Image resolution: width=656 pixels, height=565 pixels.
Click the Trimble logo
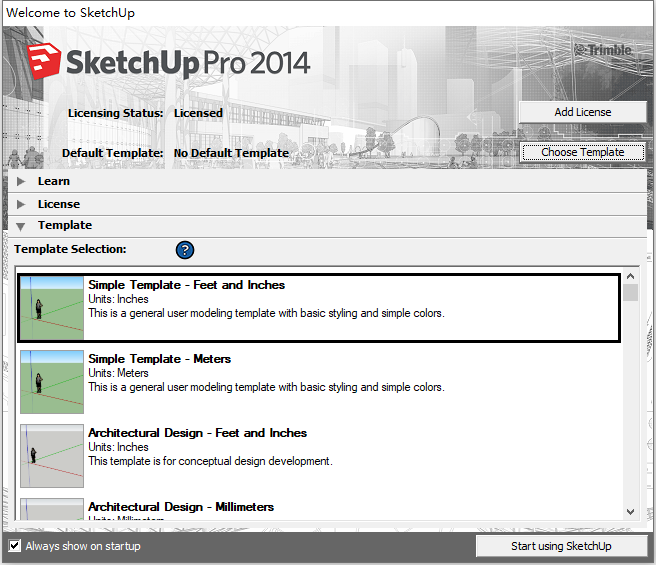(x=603, y=50)
